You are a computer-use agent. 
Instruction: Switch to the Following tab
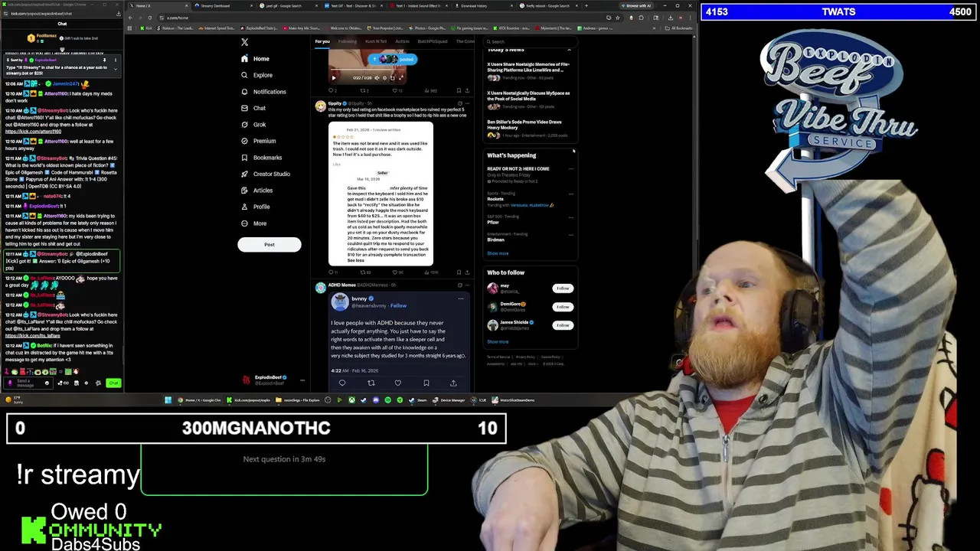(348, 41)
